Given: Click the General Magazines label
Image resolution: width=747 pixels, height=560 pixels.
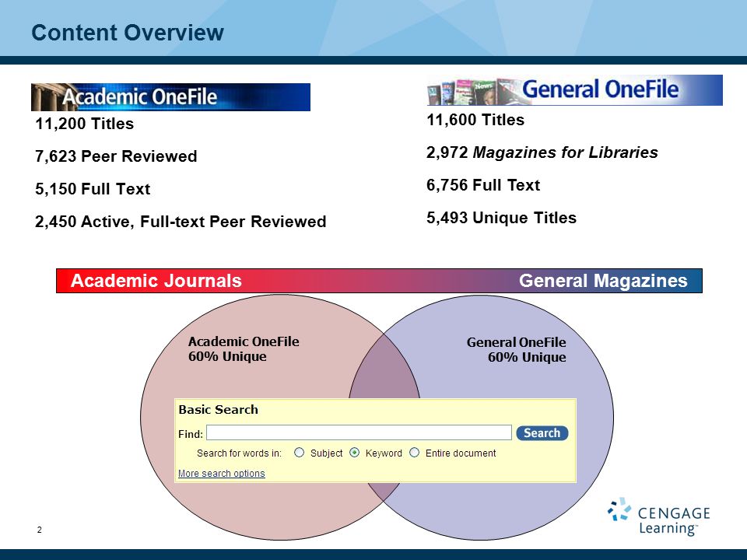Looking at the screenshot, I should click(x=603, y=281).
